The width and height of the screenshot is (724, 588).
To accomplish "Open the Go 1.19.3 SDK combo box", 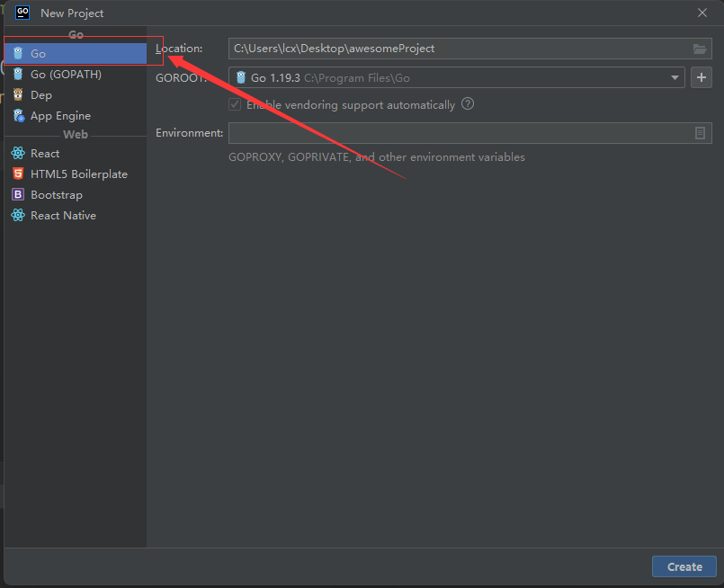I will point(456,77).
